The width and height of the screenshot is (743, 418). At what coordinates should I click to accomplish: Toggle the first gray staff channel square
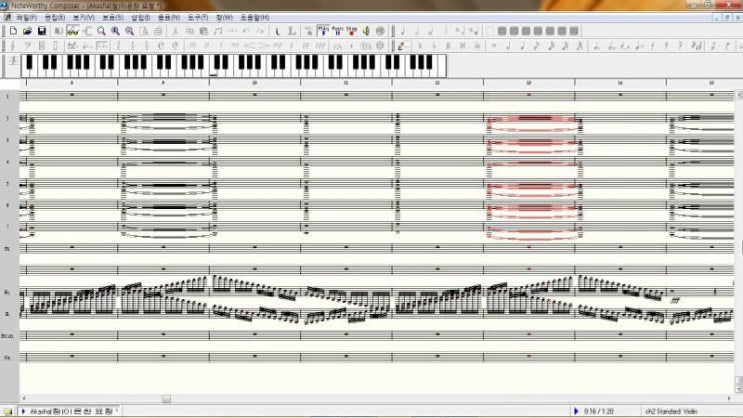tap(502, 31)
